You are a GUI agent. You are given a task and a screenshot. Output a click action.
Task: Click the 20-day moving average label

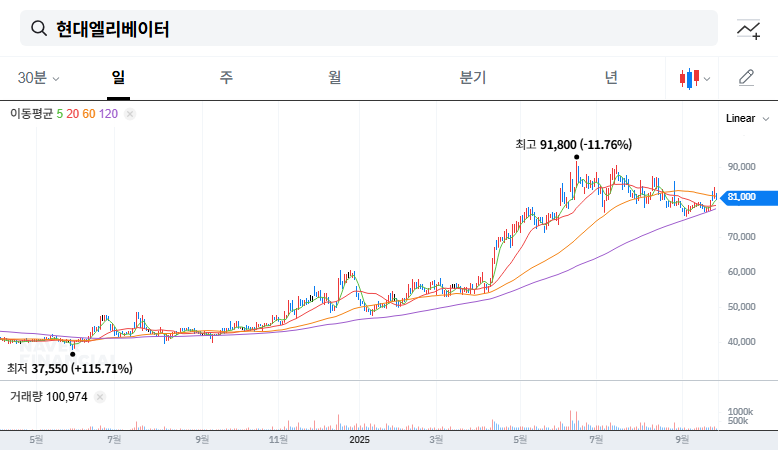click(72, 114)
